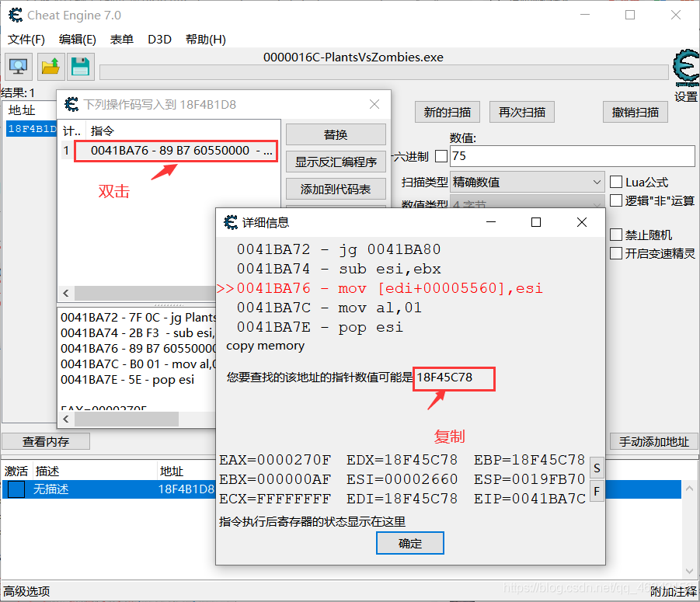Select opcode row 0041BA76 - 89 B7 60550000
The image size is (700, 602).
pos(176,151)
